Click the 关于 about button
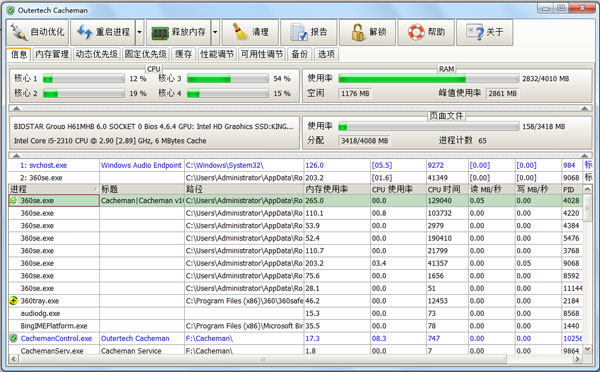Image resolution: width=600 pixels, height=372 pixels. click(484, 33)
